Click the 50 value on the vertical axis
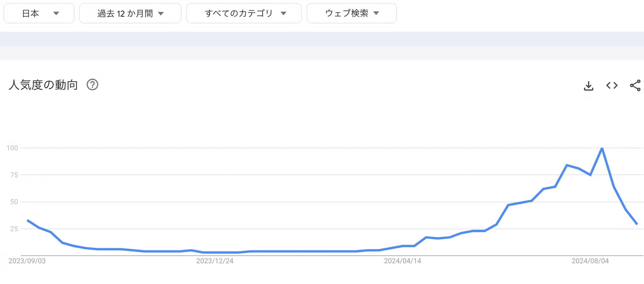Screen dimensions: 644x284 coord(14,202)
